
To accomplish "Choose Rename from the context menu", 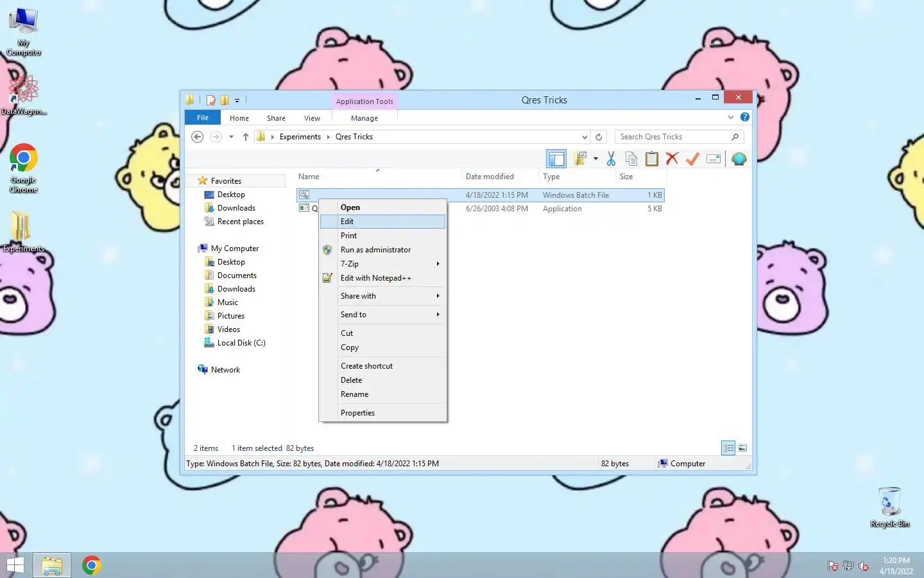I will (383, 394).
